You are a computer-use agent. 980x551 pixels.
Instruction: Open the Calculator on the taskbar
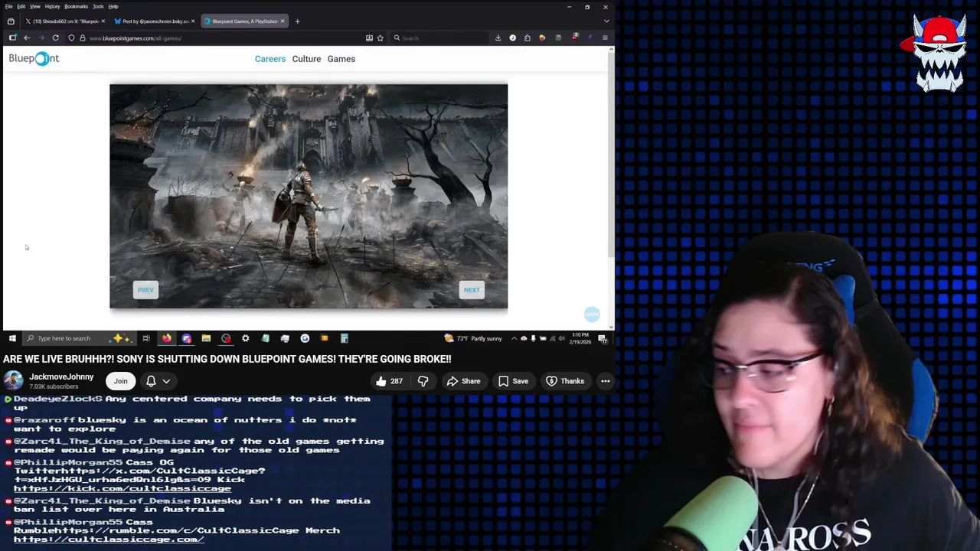344,338
